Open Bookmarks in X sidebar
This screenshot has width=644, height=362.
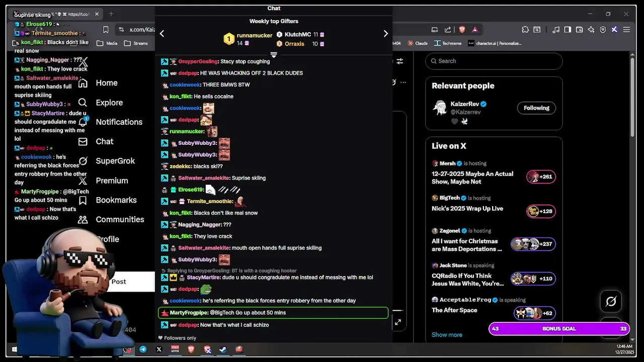point(116,200)
